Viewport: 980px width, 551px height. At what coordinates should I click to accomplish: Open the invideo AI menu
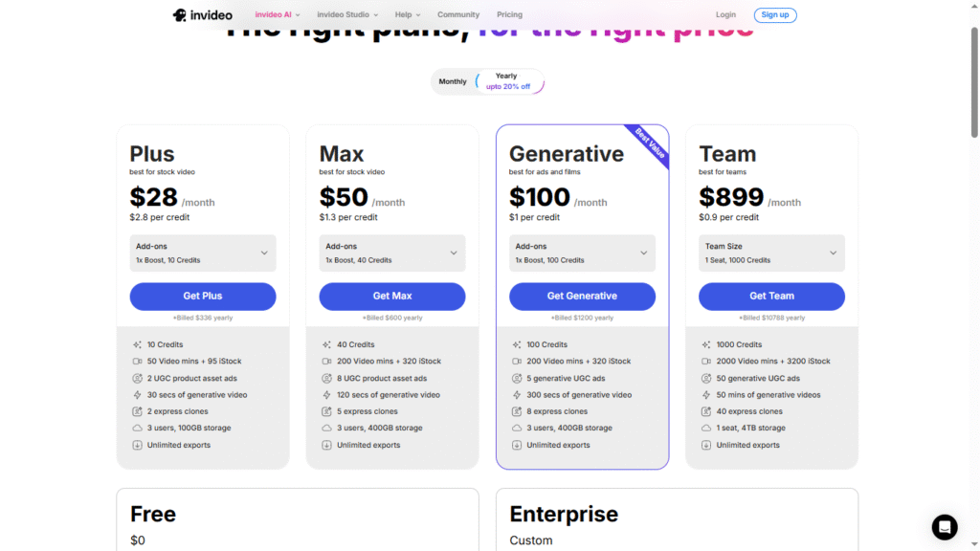[x=278, y=15]
